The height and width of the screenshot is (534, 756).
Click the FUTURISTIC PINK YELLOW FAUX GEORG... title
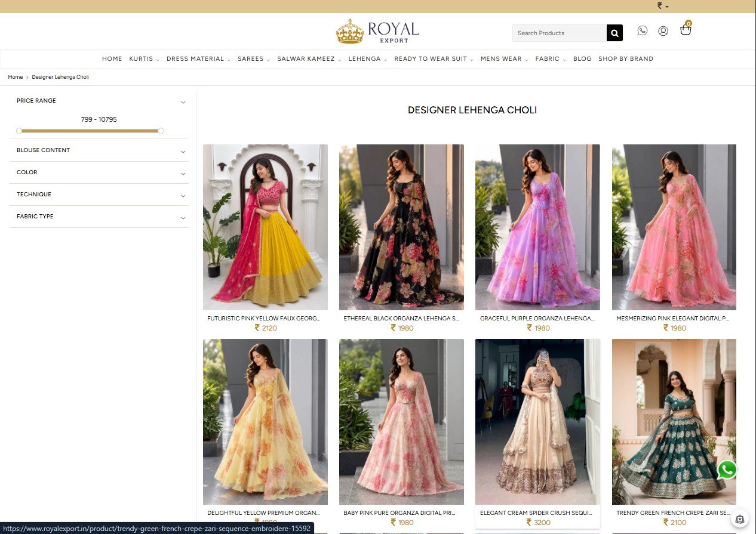coord(265,319)
